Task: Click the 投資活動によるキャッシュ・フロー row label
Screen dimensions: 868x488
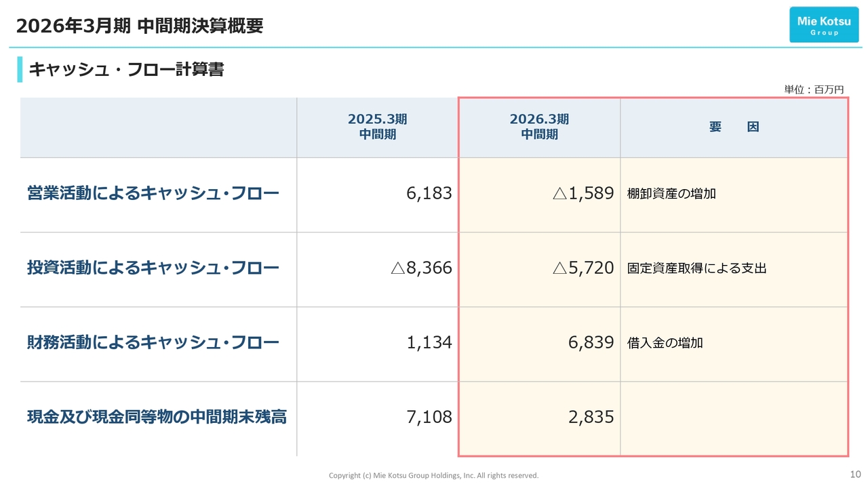Action: coord(153,268)
